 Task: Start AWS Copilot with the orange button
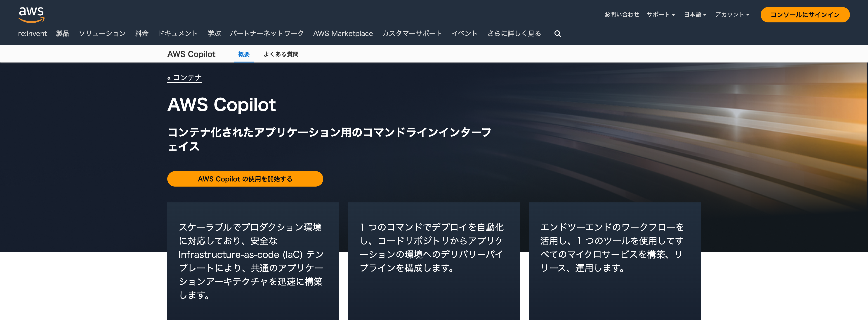pos(245,179)
